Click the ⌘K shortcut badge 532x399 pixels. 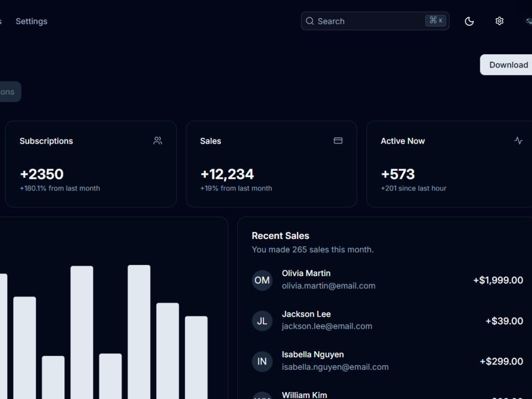click(x=436, y=21)
